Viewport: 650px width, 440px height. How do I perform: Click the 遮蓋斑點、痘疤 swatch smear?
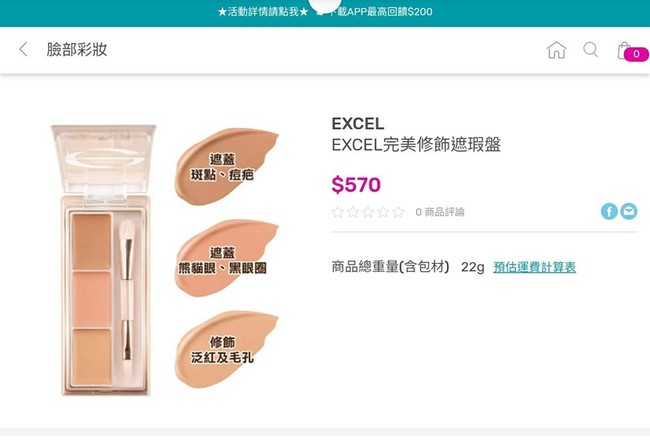pyautogui.click(x=226, y=167)
